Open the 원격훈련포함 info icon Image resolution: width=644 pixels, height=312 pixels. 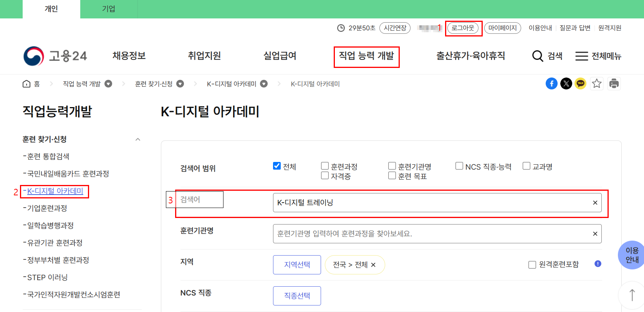click(598, 264)
